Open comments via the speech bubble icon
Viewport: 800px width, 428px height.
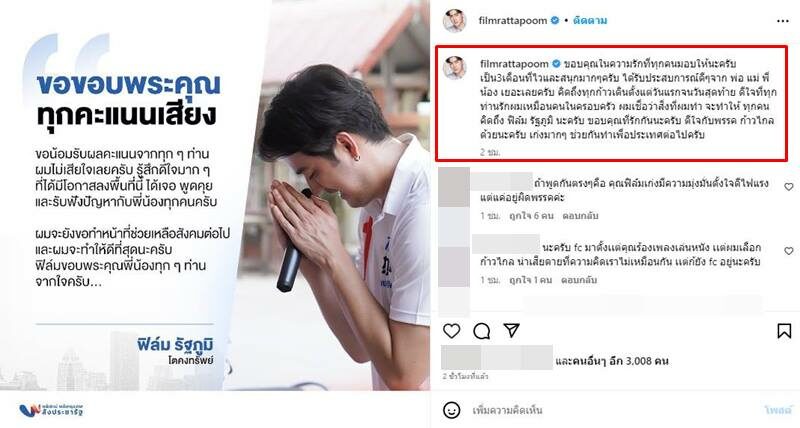click(481, 331)
